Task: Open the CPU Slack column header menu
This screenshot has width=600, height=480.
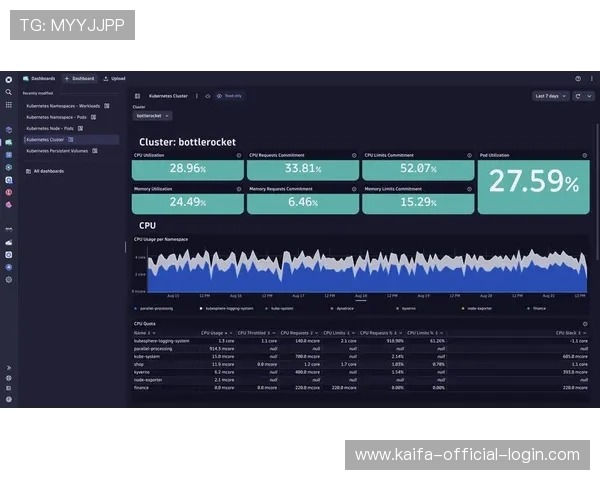Action: point(585,333)
